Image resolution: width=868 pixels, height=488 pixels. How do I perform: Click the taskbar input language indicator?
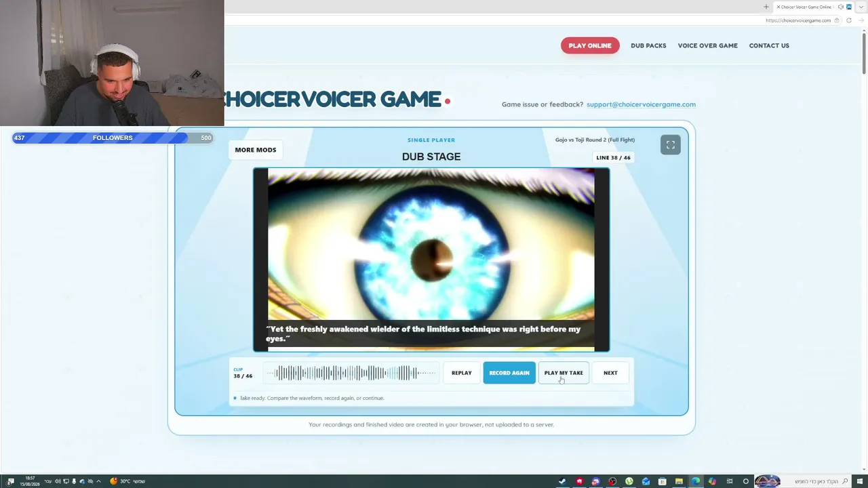48,481
